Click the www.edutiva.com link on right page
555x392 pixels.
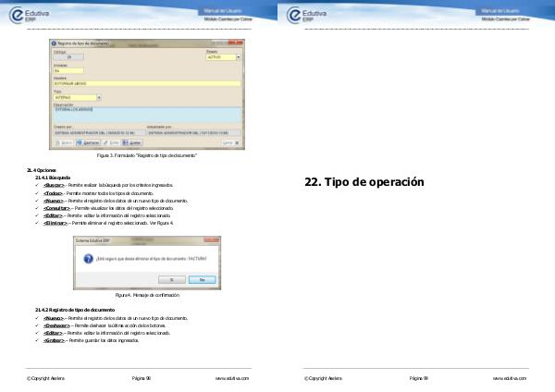[x=509, y=379]
